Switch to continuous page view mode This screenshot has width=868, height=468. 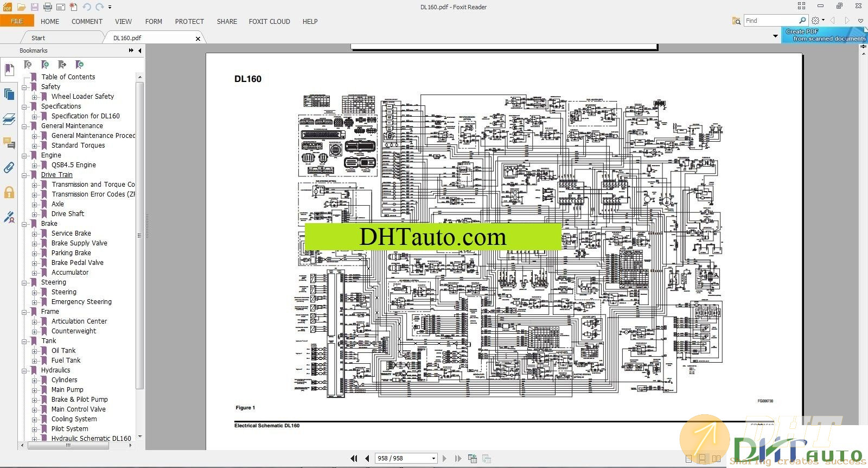coord(703,459)
